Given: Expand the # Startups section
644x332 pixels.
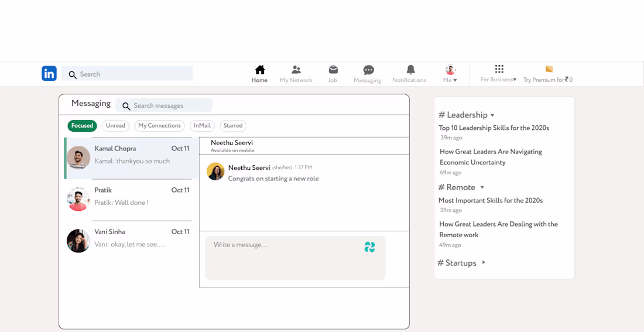Looking at the screenshot, I should pos(484,262).
